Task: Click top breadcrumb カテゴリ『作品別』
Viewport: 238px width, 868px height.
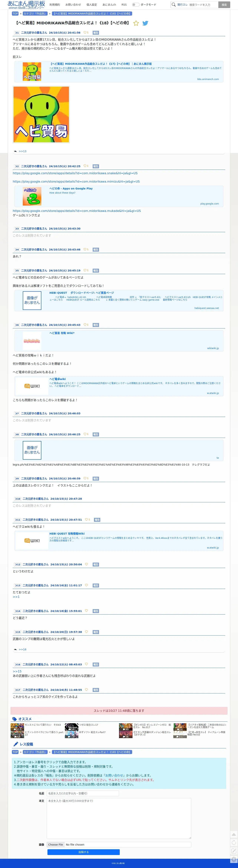Action: click(35, 14)
